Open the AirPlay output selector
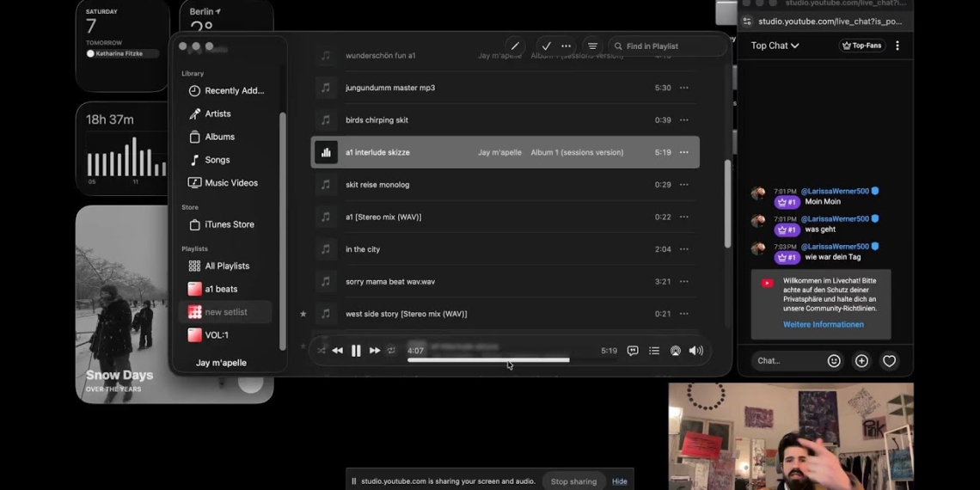Viewport: 980px width, 490px height. (x=676, y=351)
